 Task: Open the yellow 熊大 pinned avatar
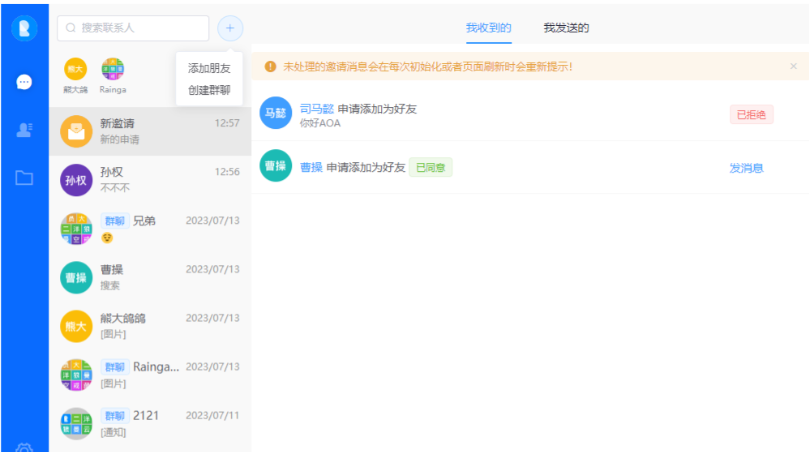(x=75, y=69)
